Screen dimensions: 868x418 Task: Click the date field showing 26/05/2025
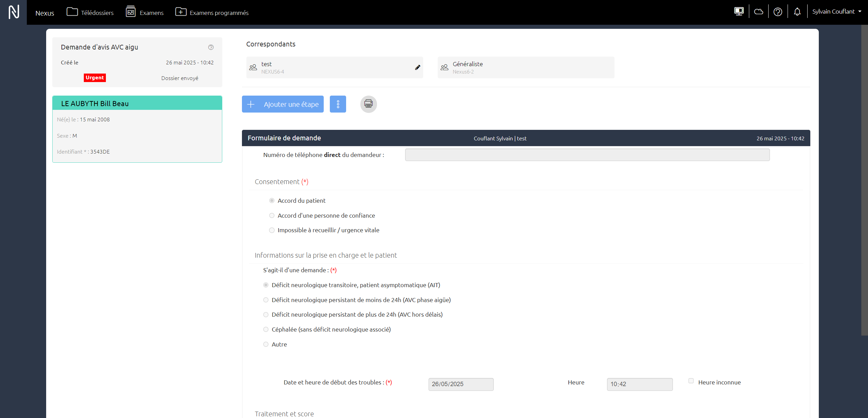click(461, 384)
